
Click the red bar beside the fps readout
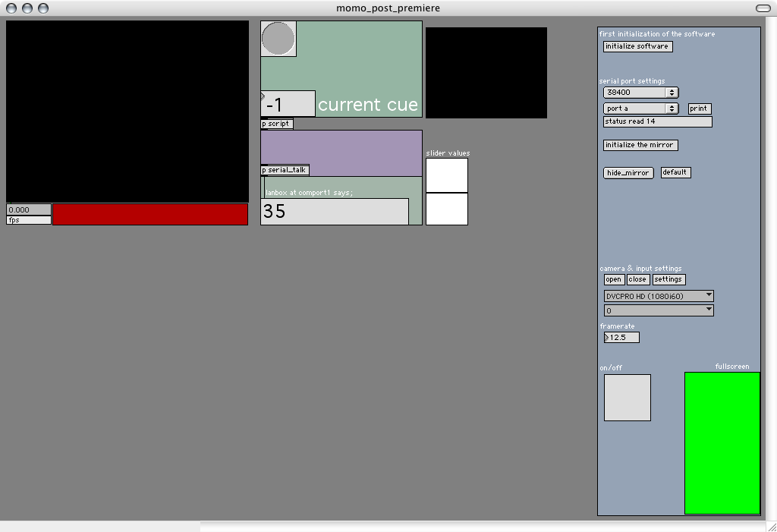click(x=150, y=214)
